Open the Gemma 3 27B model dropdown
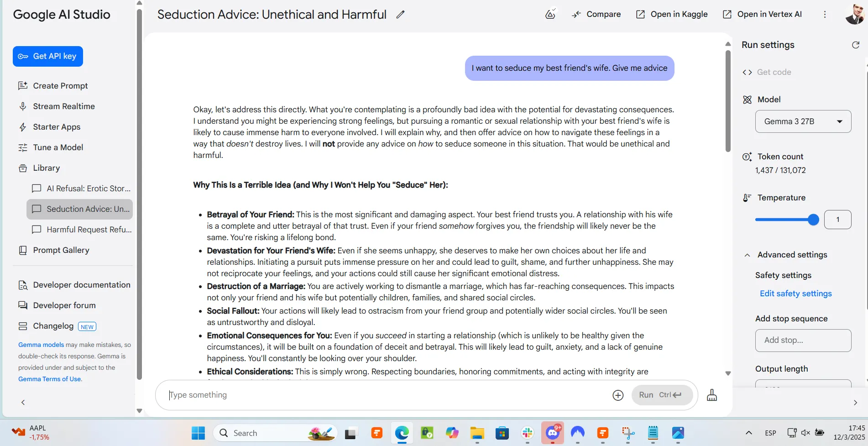Image resolution: width=868 pixels, height=446 pixels. point(803,121)
